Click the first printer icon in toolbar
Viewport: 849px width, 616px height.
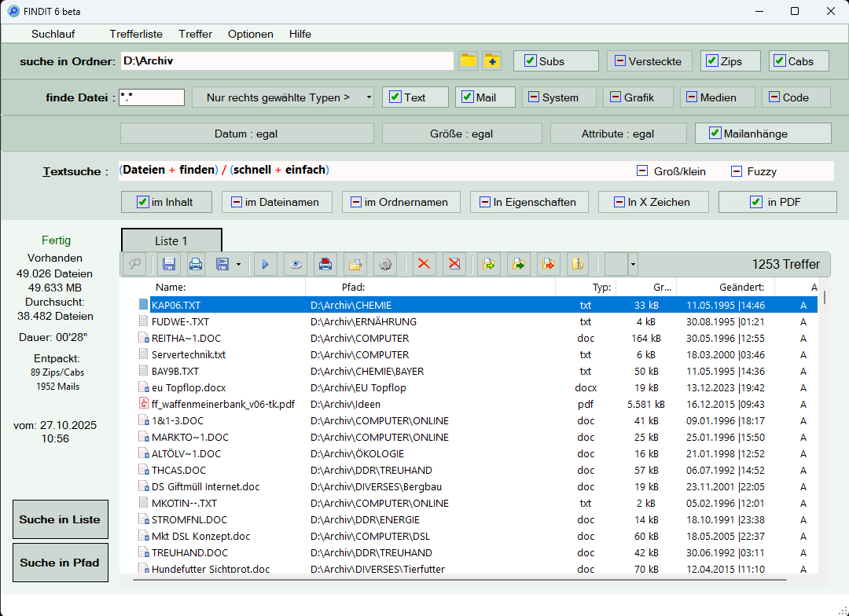(196, 265)
